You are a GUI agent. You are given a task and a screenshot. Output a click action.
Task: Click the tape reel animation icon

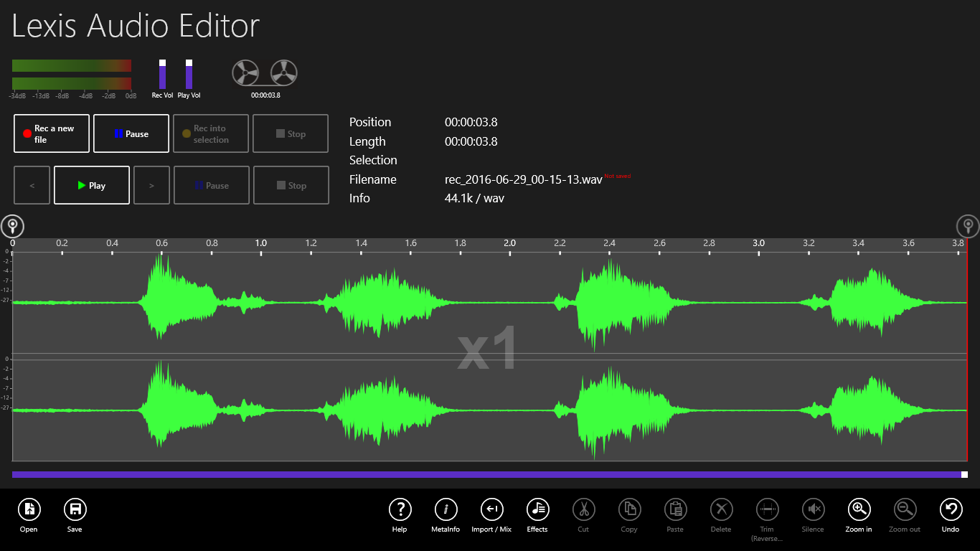click(x=265, y=73)
